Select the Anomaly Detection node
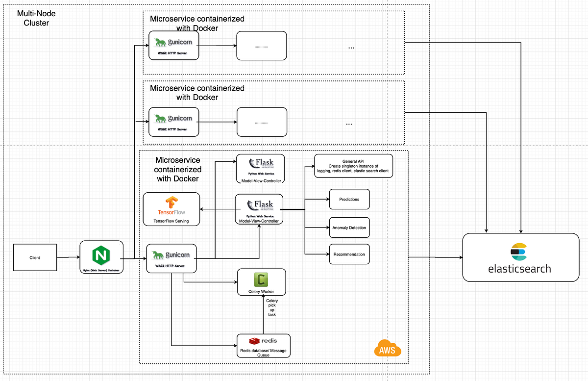 pos(349,228)
